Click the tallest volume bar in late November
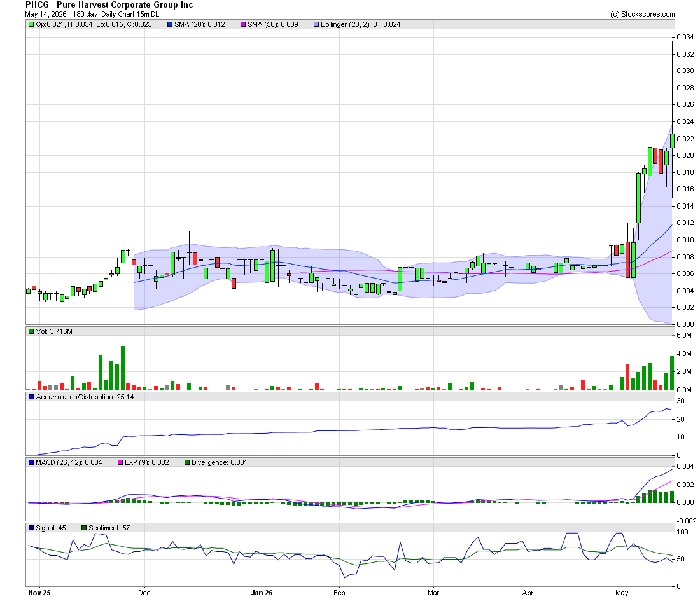Screen dimensions: 700x606 click(123, 368)
